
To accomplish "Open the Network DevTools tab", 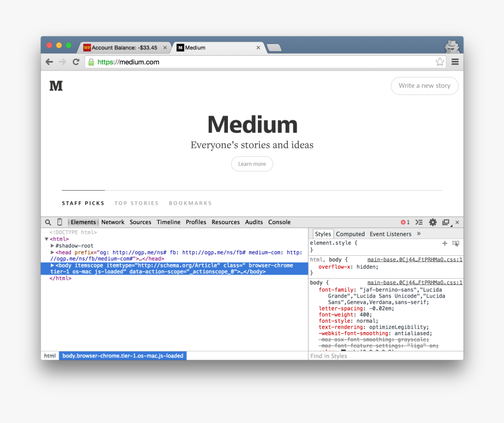I will pos(113,222).
